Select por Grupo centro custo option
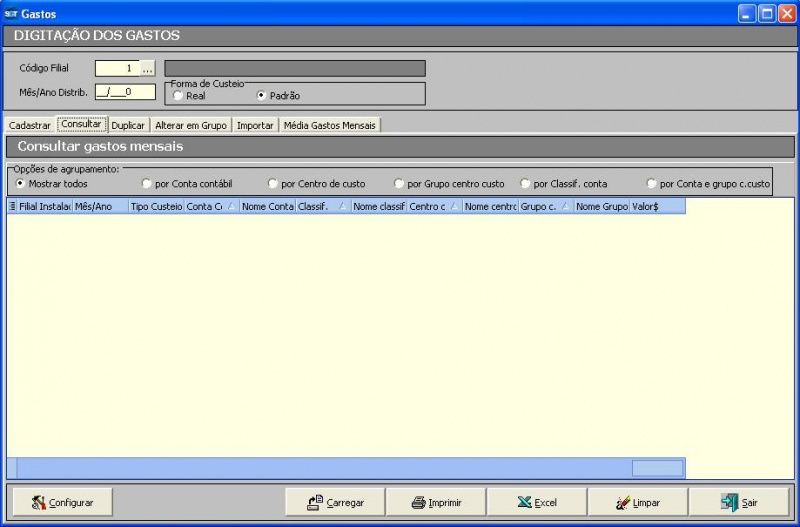 coord(400,184)
